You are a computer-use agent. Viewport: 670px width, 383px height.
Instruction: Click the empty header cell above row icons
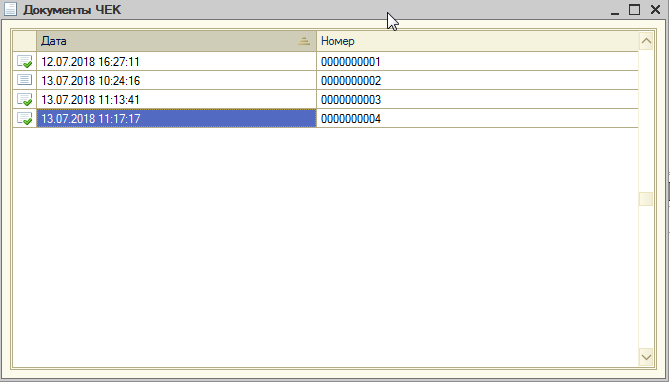[25, 41]
